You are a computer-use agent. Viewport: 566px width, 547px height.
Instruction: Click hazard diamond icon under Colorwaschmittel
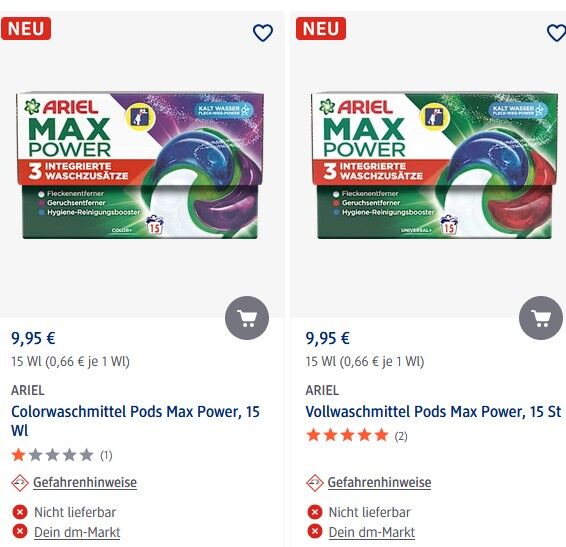pos(20,483)
